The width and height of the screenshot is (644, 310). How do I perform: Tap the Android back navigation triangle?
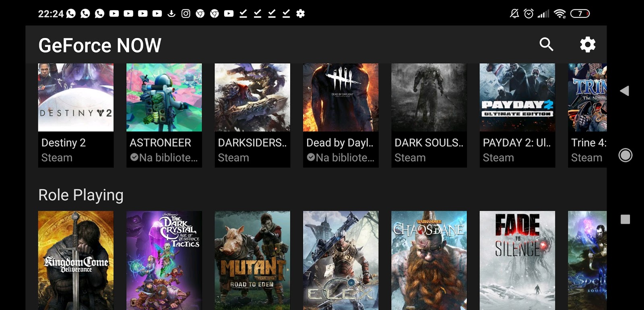625,91
